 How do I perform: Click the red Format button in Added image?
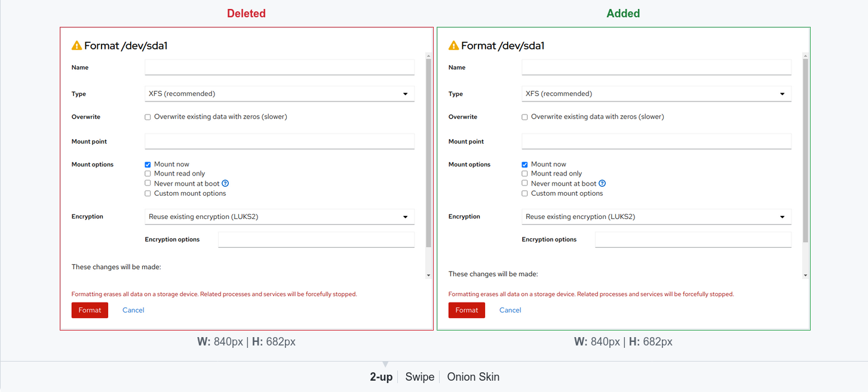[467, 310]
